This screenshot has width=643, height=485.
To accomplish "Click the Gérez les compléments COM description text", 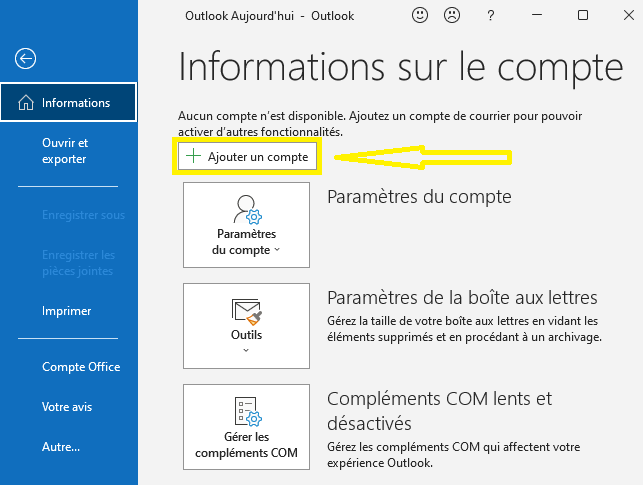I will pyautogui.click(x=454, y=455).
